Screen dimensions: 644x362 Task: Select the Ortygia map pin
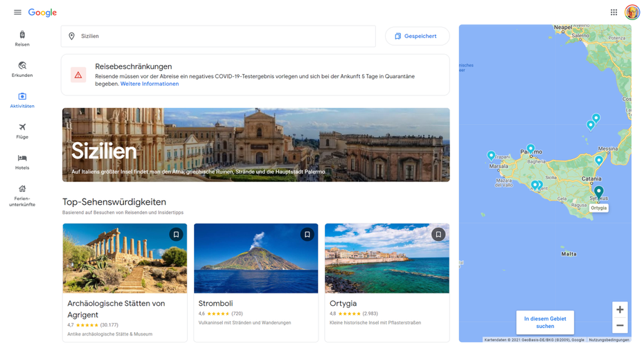[x=598, y=191]
